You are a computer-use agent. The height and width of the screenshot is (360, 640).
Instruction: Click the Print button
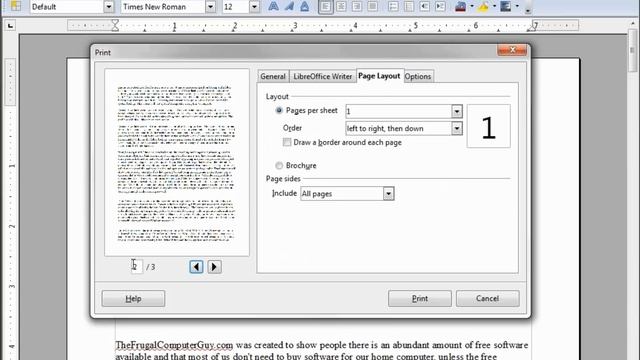(420, 299)
